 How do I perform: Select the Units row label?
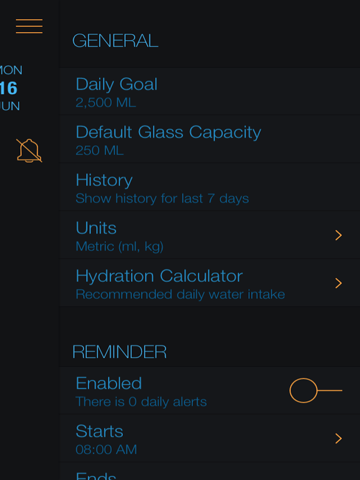coord(96,228)
